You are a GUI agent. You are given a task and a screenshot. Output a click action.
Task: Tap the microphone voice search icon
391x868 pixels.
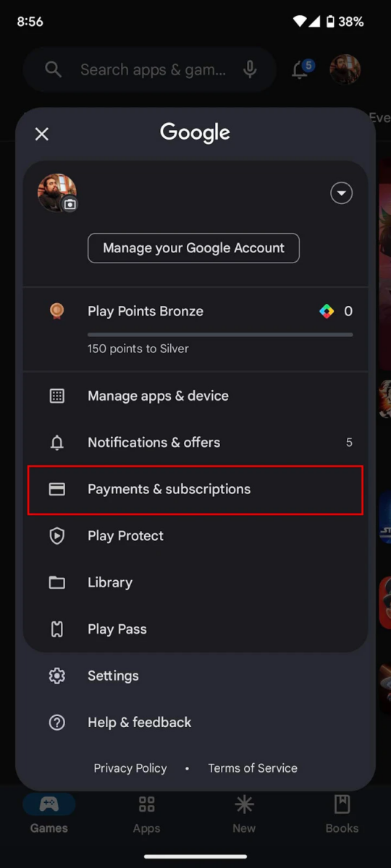[250, 69]
